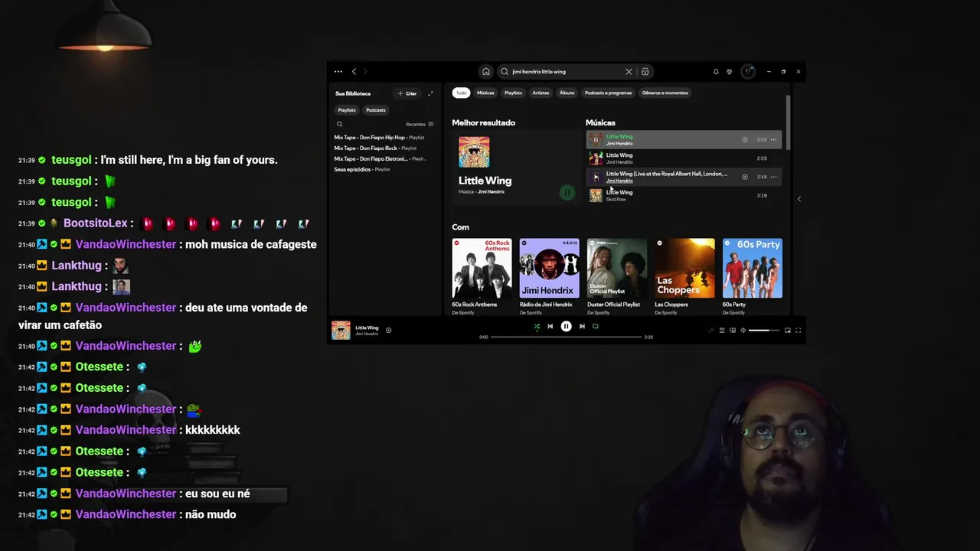Open connect to a device icon
This screenshot has height=551, width=980.
(732, 331)
